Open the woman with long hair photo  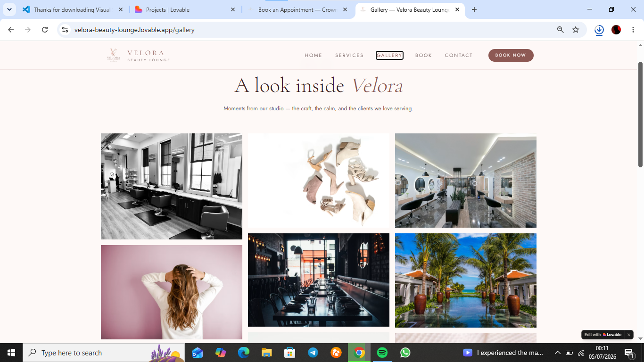pos(172,292)
